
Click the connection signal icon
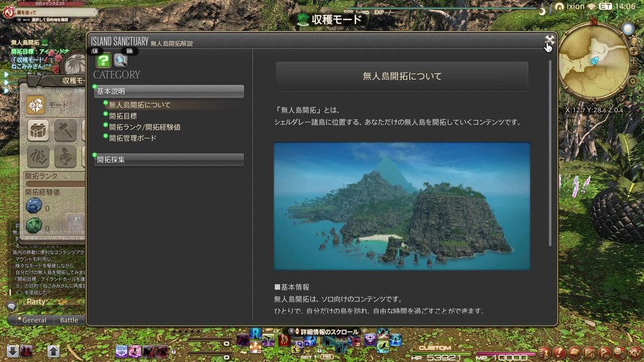pos(592,6)
